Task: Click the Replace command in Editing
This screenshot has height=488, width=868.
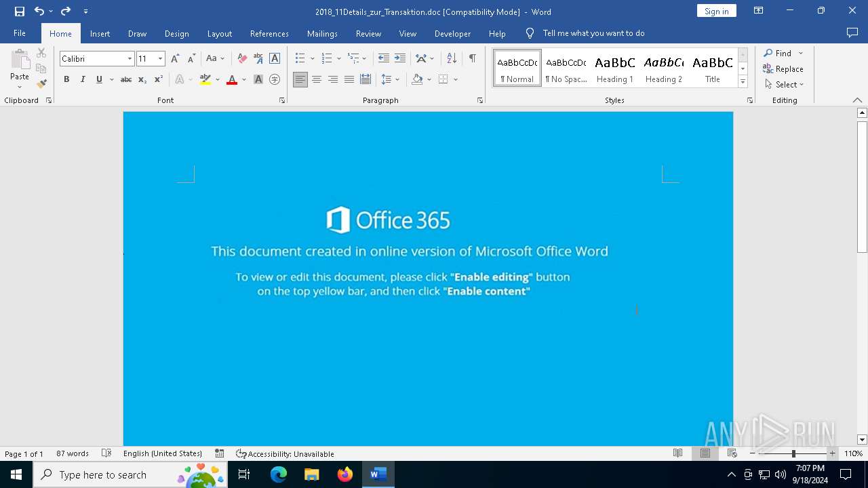Action: pos(783,69)
